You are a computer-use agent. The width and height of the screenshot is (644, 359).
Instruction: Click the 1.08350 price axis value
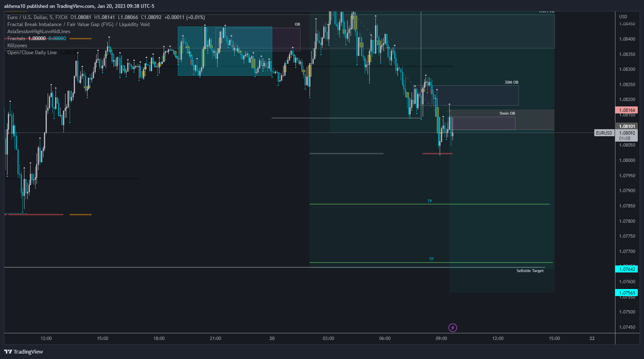pos(627,54)
